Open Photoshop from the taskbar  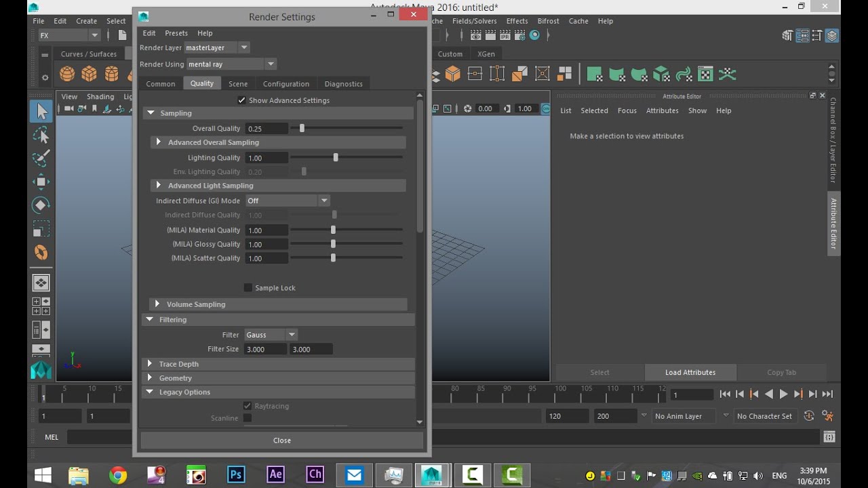tap(236, 474)
